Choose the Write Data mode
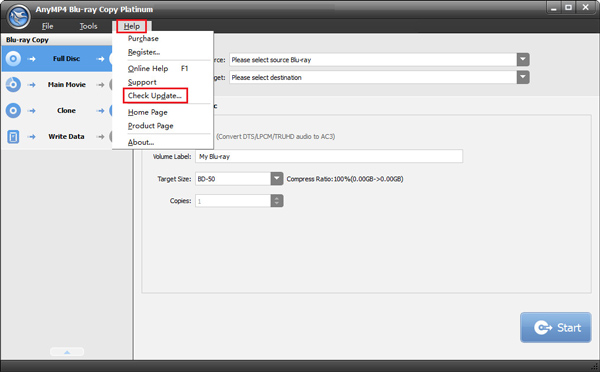This screenshot has width=600, height=372. (x=66, y=137)
